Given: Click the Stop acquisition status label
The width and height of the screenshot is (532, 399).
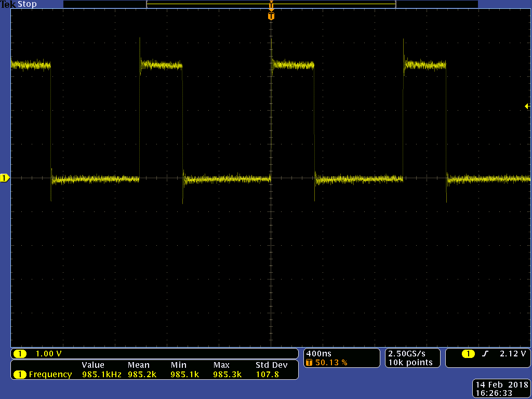Looking at the screenshot, I should point(27,4).
